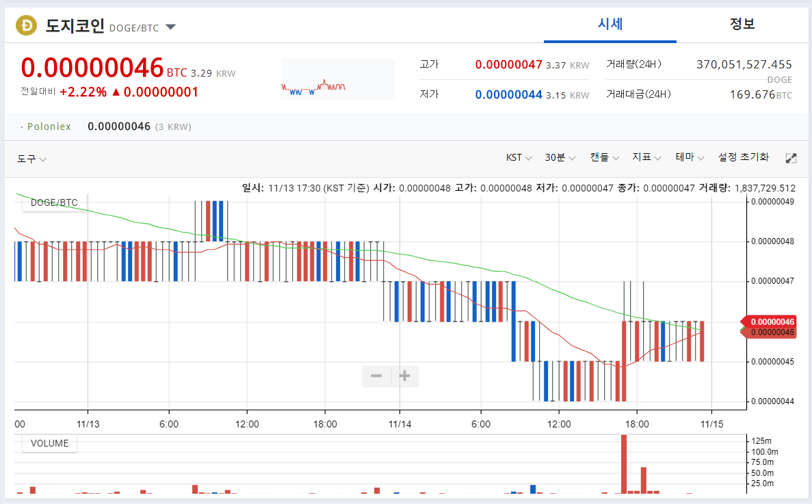Image resolution: width=812 pixels, height=504 pixels.
Task: Click the VOLUME panel label
Action: tap(49, 443)
